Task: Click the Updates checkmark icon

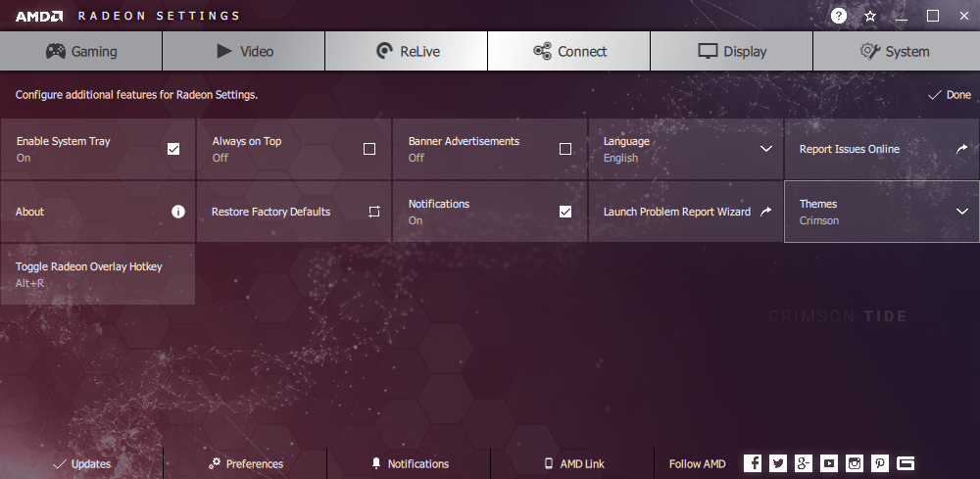Action: point(60,464)
